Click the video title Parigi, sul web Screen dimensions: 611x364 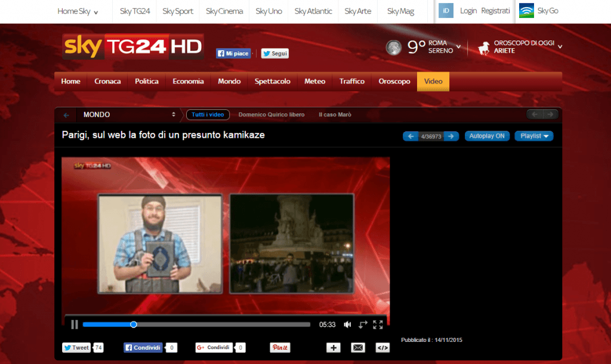pos(163,135)
